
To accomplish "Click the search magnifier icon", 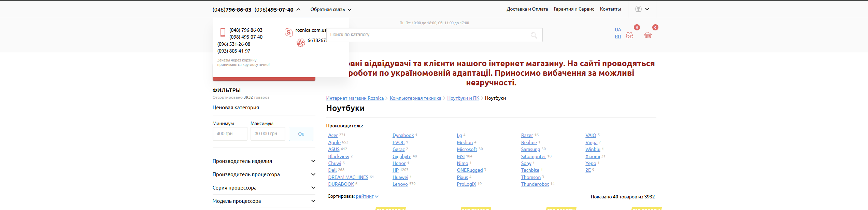I will (534, 35).
